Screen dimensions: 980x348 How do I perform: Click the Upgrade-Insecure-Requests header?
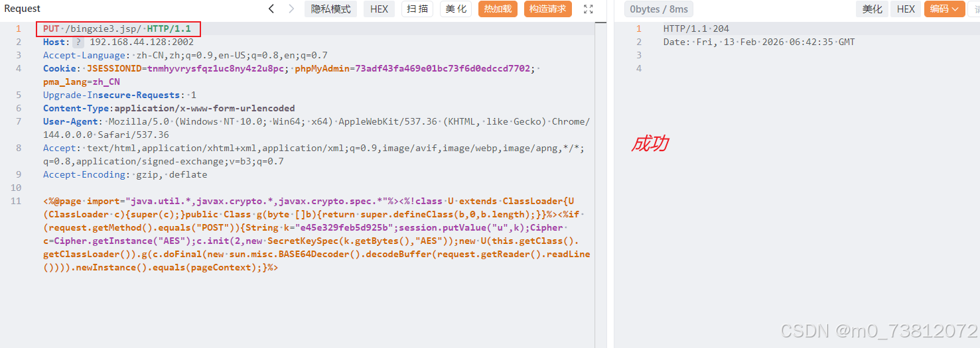[119, 95]
